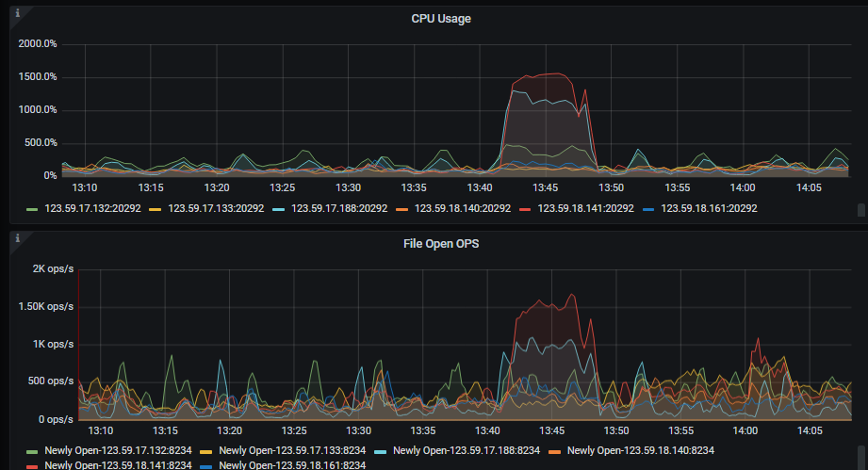Toggle 123.59.17.133:20292 legend series
This screenshot has height=470, width=868.
[216, 208]
